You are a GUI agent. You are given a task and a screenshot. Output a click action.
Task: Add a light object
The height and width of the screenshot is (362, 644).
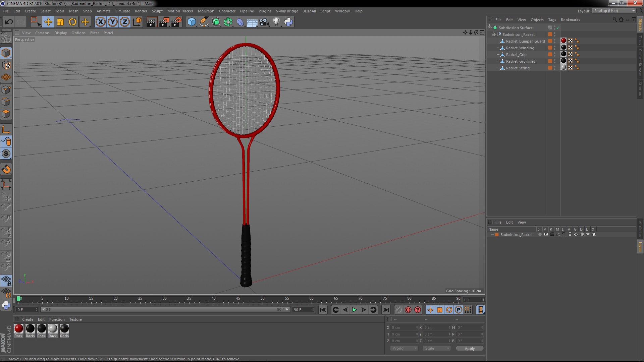pos(276,22)
